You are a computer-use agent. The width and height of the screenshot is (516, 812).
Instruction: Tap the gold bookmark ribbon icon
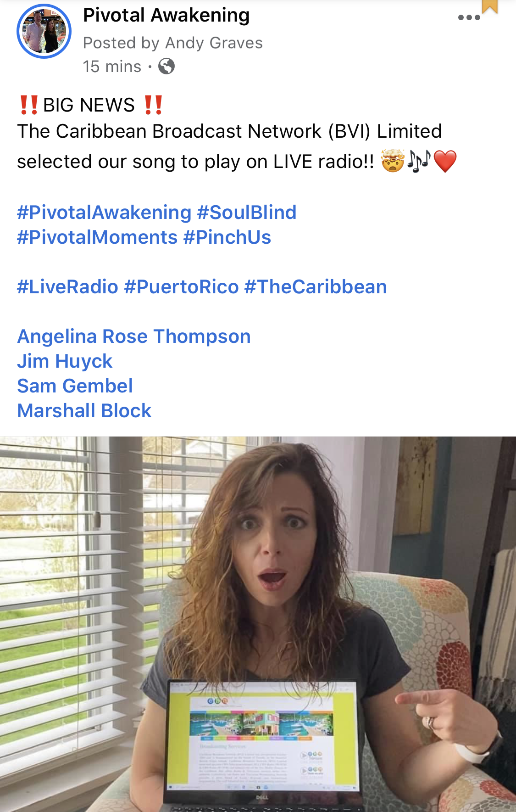point(490,6)
